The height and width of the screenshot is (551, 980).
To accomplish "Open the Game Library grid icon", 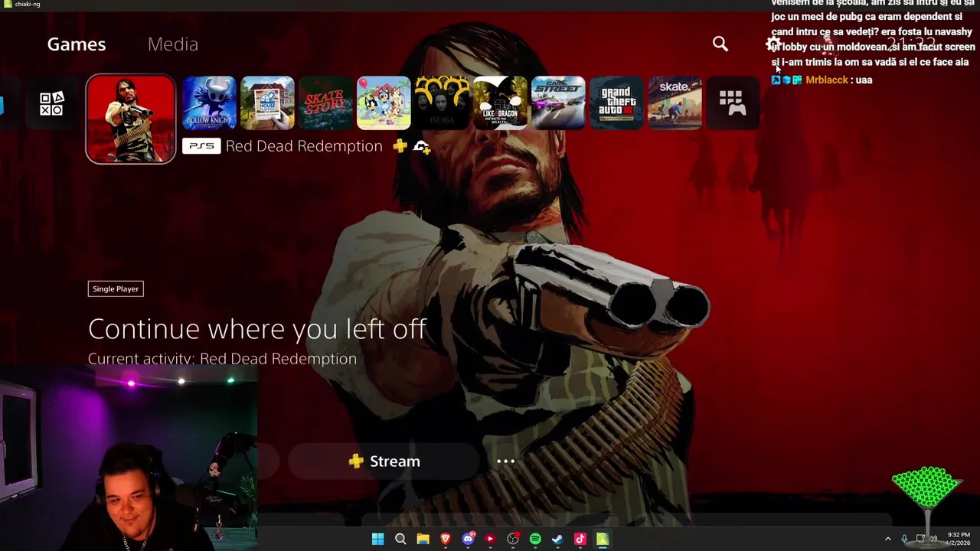I will tap(731, 103).
